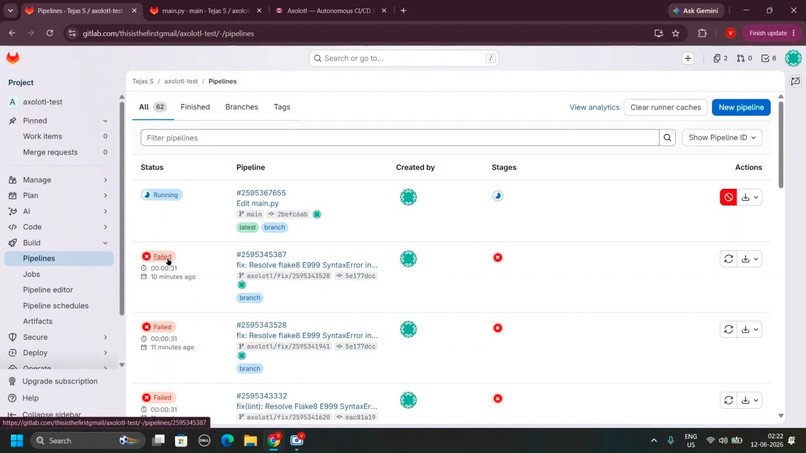Viewport: 806px width, 453px height.
Task: Open the to-do list counter icon
Action: point(768,58)
